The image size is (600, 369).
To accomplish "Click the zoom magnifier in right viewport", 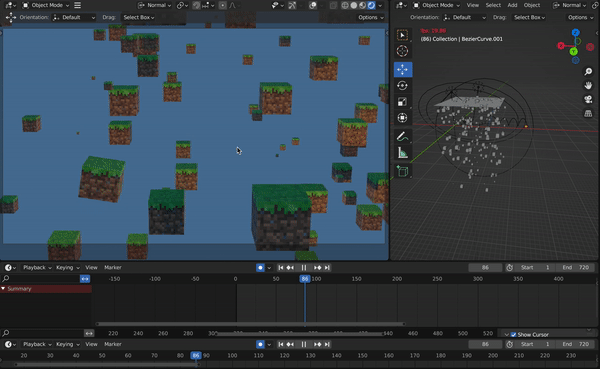I will point(588,72).
